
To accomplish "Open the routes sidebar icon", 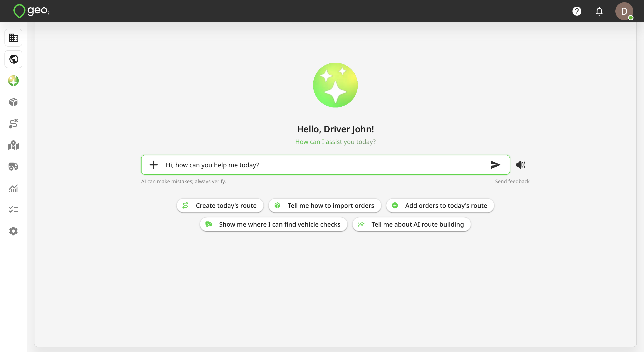I will click(13, 124).
